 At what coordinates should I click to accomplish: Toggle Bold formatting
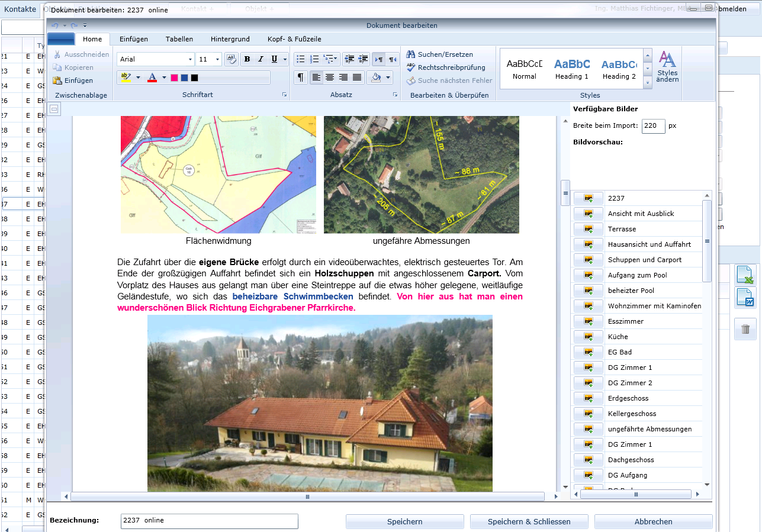coord(247,59)
